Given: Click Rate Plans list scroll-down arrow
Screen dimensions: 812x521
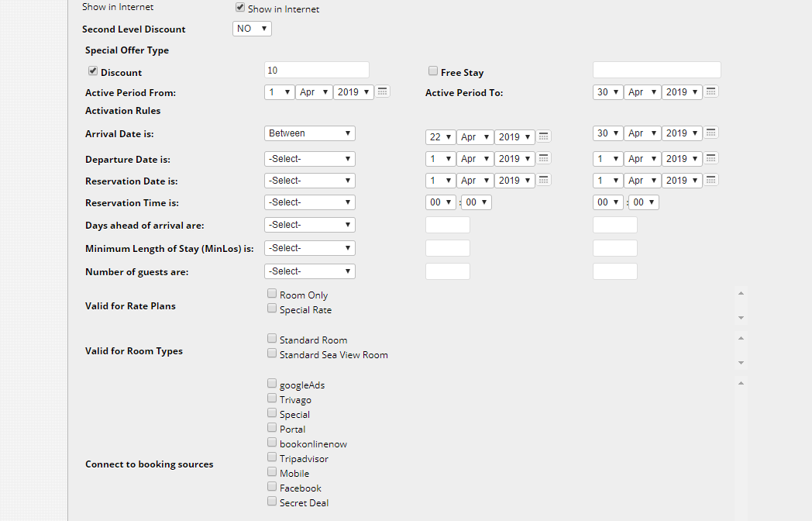Looking at the screenshot, I should (x=741, y=317).
